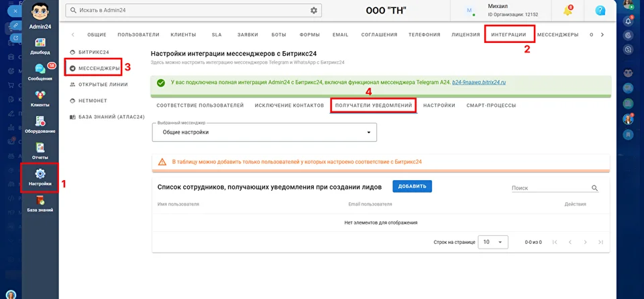The width and height of the screenshot is (644, 299).
Task: Select Исключение контактов sub-tab
Action: tap(289, 105)
